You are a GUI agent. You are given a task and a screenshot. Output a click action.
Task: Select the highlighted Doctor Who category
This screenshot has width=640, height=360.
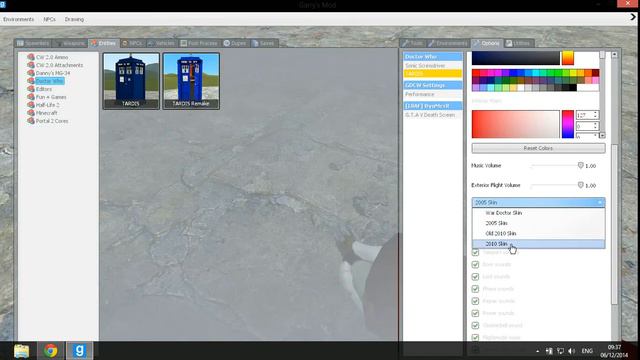[x=50, y=81]
